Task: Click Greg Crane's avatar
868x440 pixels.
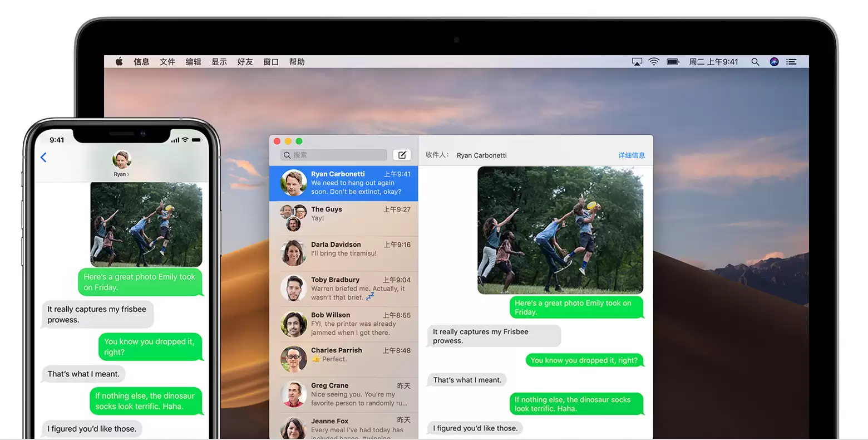Action: 294,394
